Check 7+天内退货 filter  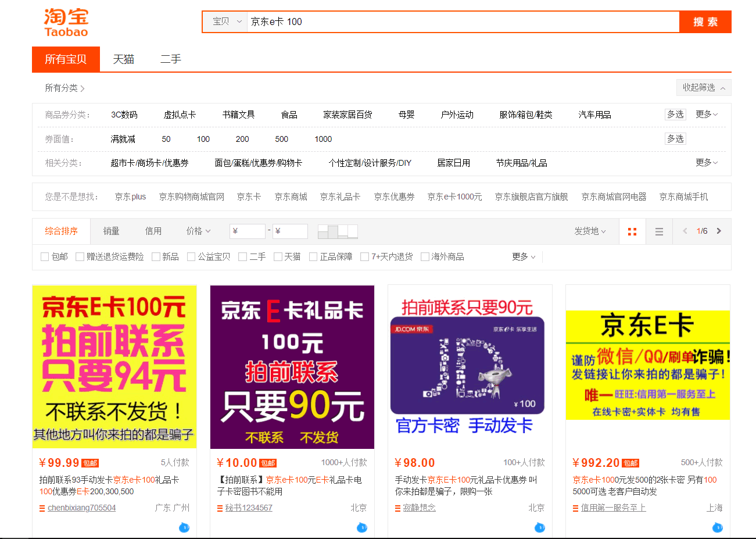364,257
